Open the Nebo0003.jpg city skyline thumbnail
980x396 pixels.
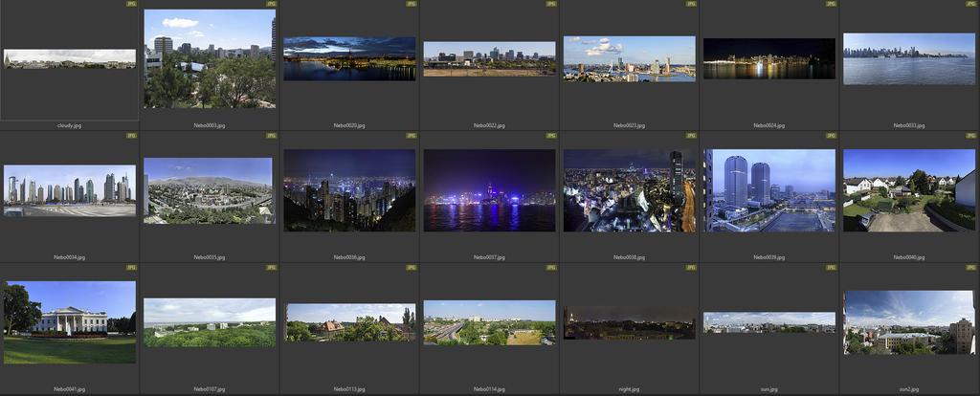click(x=210, y=58)
